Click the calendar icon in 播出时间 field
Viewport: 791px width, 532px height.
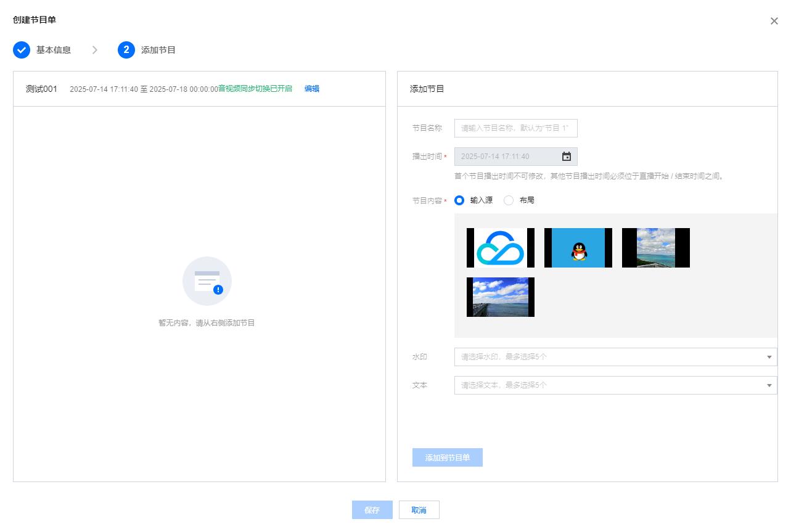click(x=567, y=157)
